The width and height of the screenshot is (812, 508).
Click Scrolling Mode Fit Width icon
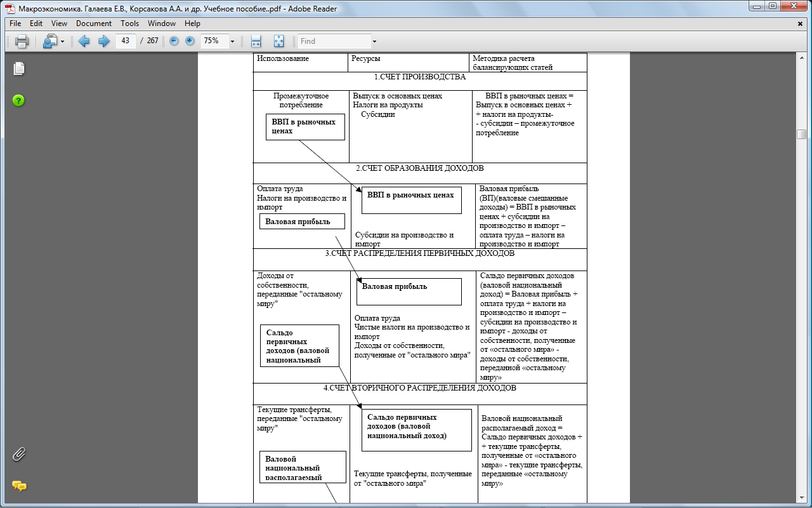click(x=256, y=41)
